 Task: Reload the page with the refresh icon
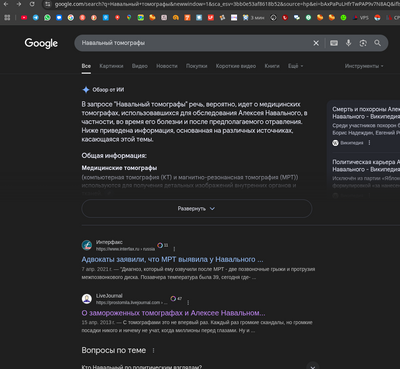(x=32, y=4)
